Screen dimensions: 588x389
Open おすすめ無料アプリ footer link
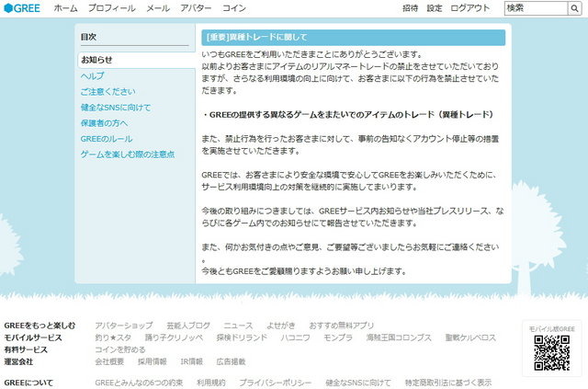click(341, 326)
